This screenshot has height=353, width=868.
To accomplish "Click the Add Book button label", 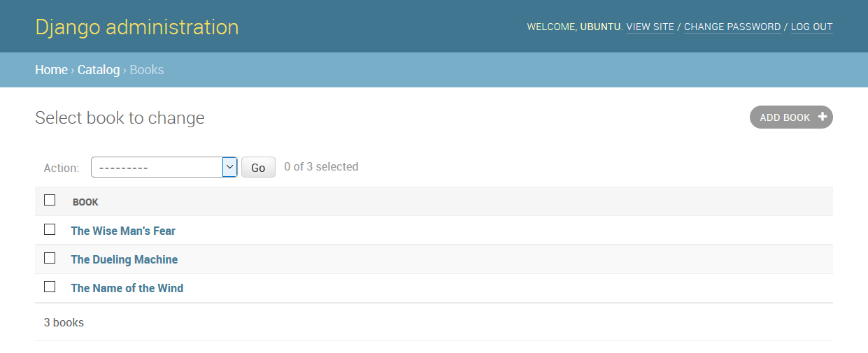I will [785, 117].
